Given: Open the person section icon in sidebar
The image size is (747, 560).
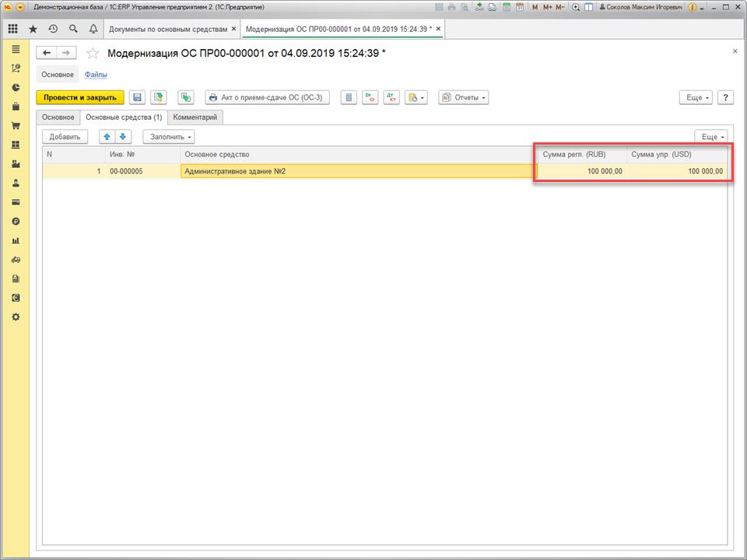Looking at the screenshot, I should click(16, 183).
